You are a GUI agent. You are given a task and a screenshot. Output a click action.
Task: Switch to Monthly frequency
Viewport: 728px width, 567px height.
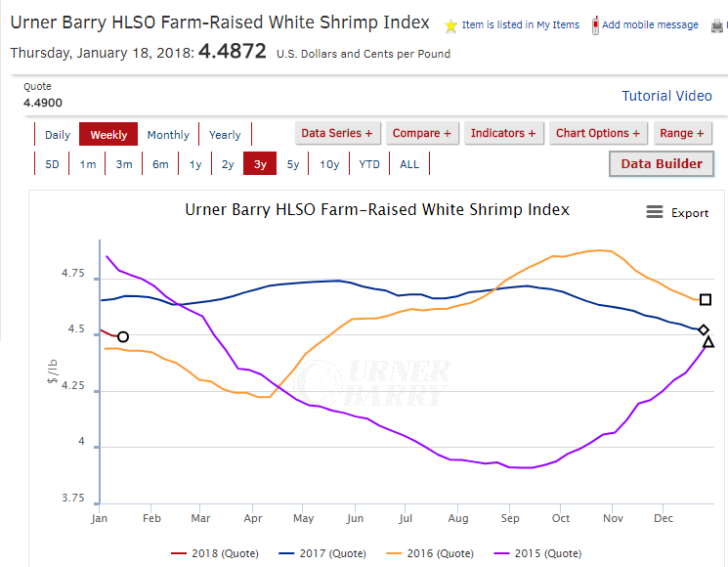point(168,135)
